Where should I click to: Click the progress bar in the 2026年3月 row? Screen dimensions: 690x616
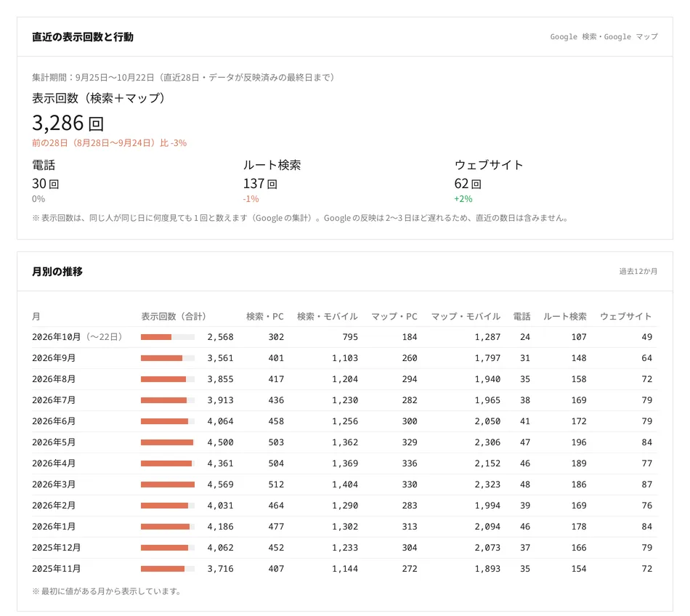click(168, 485)
